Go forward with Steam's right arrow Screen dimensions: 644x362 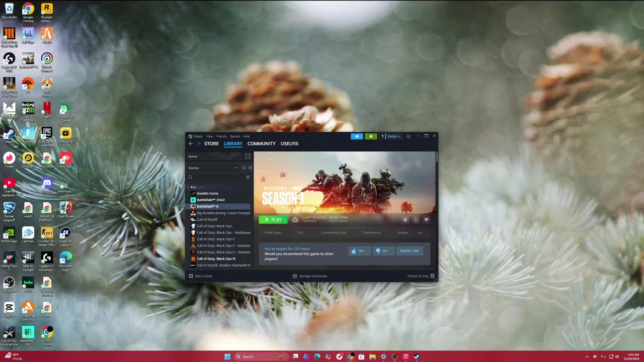(x=199, y=143)
